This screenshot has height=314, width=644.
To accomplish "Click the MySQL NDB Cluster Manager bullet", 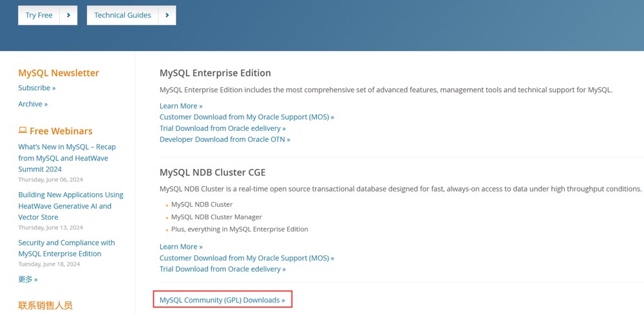I will [x=216, y=217].
